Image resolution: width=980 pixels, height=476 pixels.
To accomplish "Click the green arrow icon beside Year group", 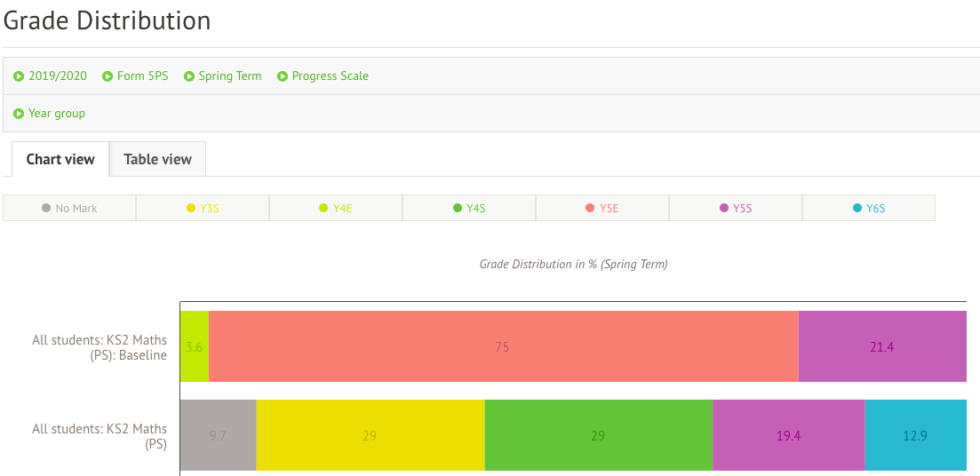I will (x=19, y=114).
